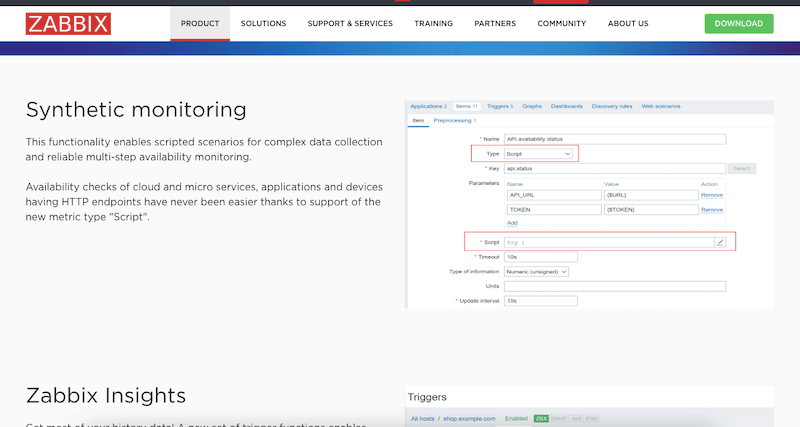Open the Type dropdown set to Script
Screen dimensions: 800x427
click(538, 154)
